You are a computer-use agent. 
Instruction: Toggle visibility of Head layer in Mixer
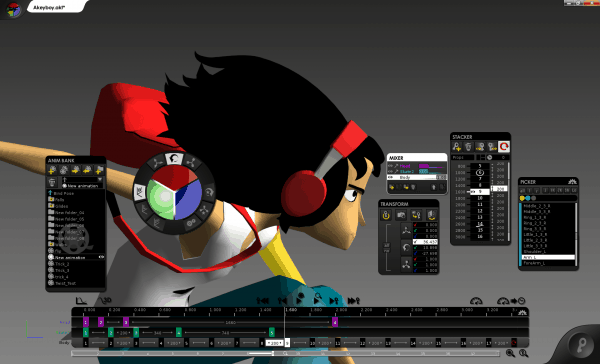391,166
